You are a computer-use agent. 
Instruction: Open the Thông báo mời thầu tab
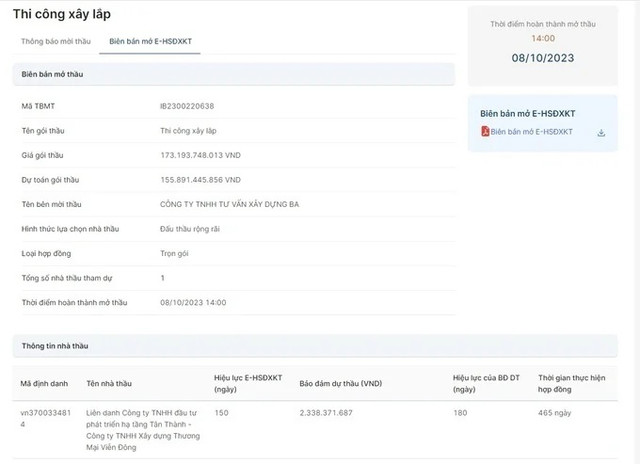pos(56,41)
